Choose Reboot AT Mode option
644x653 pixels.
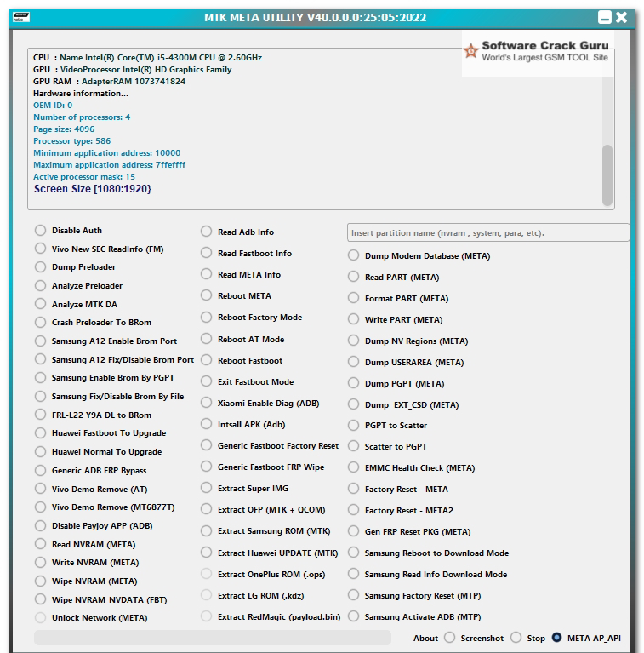(207, 339)
